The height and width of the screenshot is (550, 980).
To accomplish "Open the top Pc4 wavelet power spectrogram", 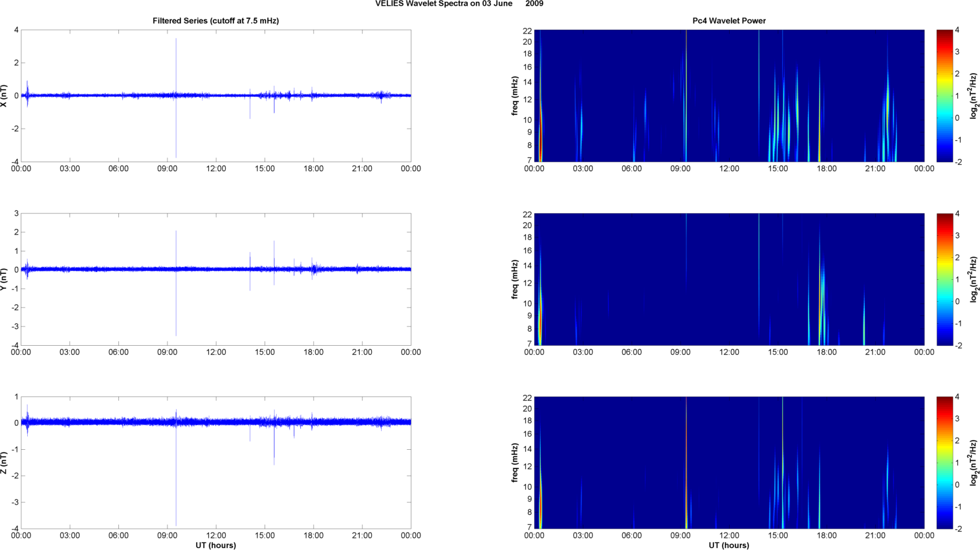I will click(729, 96).
